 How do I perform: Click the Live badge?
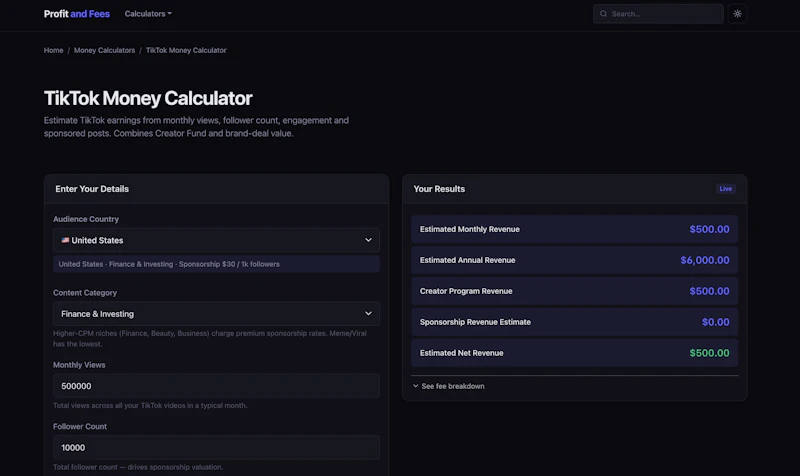(x=726, y=189)
